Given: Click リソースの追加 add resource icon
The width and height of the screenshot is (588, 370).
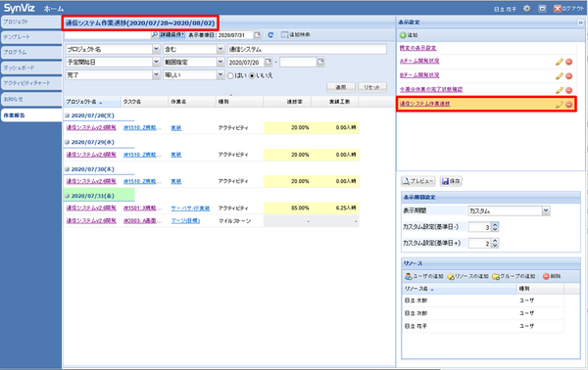Looking at the screenshot, I should 451,276.
